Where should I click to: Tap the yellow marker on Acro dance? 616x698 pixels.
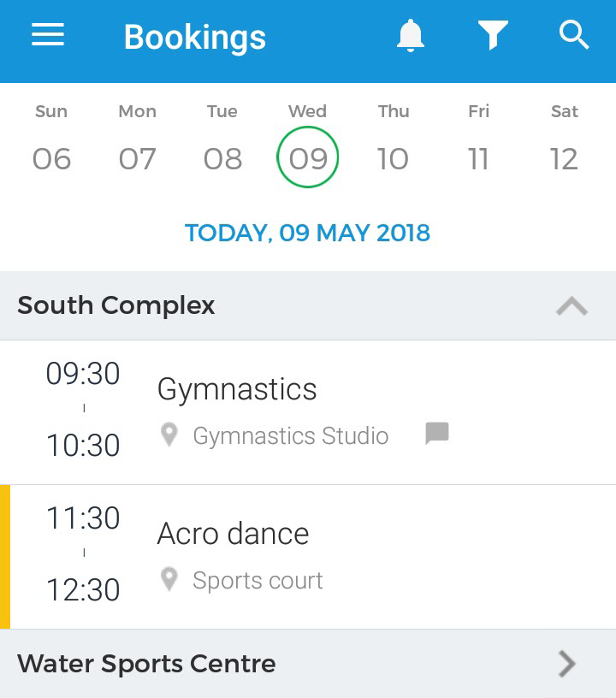click(x=5, y=557)
